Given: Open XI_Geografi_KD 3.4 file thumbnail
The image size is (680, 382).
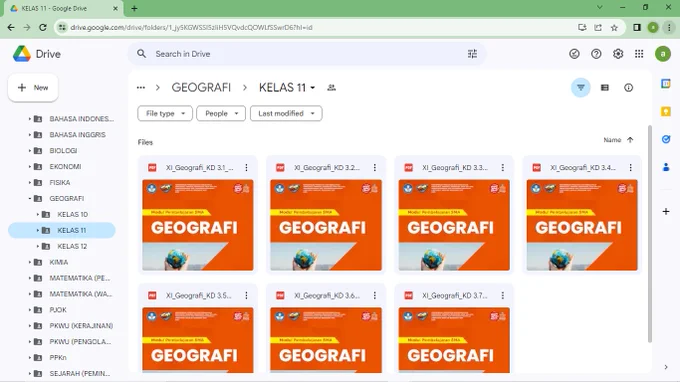Looking at the screenshot, I should (x=582, y=225).
